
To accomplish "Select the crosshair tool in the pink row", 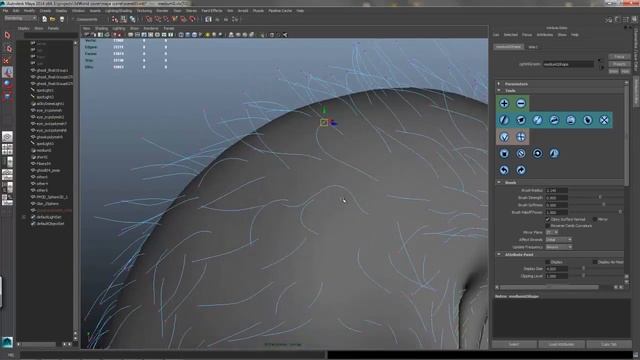I will click(x=521, y=137).
